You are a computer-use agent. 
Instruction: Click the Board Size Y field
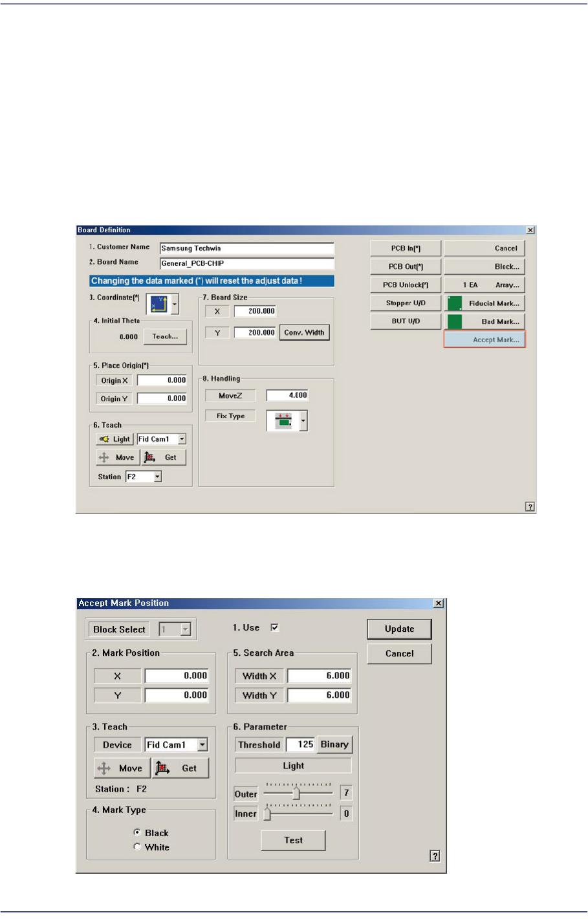pyautogui.click(x=255, y=332)
